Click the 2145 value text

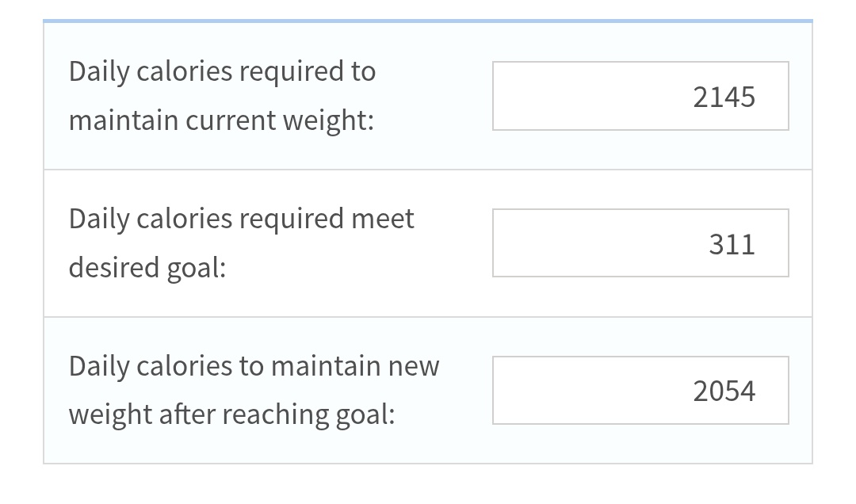[724, 97]
